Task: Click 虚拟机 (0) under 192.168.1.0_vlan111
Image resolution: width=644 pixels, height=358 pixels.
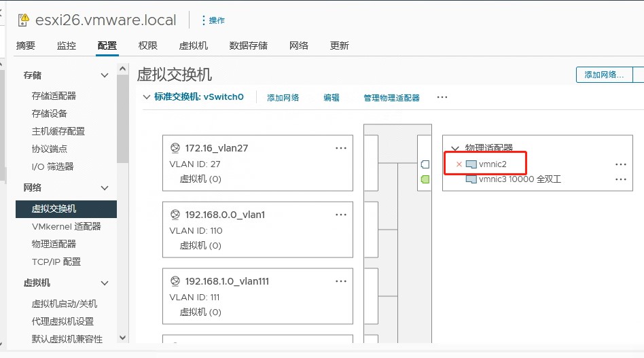Action: tap(200, 312)
